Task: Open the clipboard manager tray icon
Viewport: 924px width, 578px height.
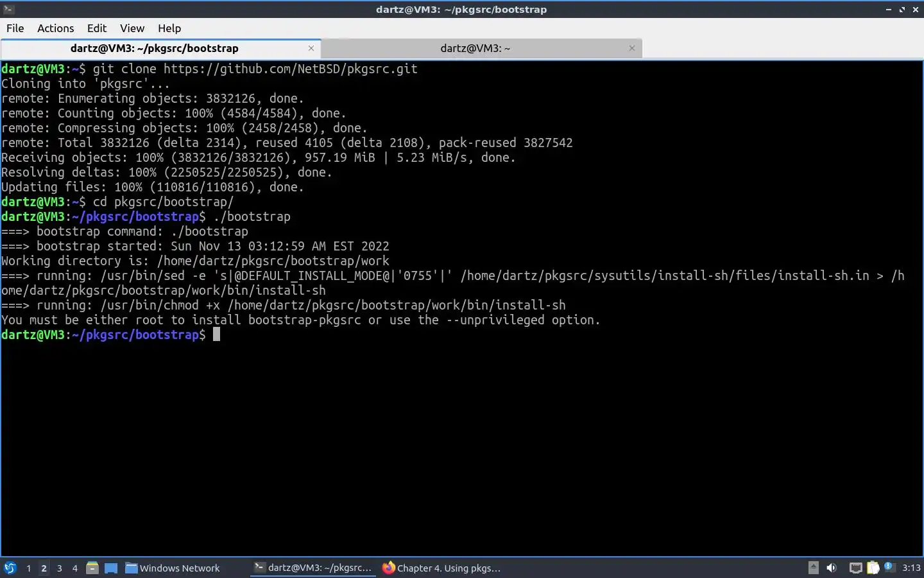Action: point(873,568)
